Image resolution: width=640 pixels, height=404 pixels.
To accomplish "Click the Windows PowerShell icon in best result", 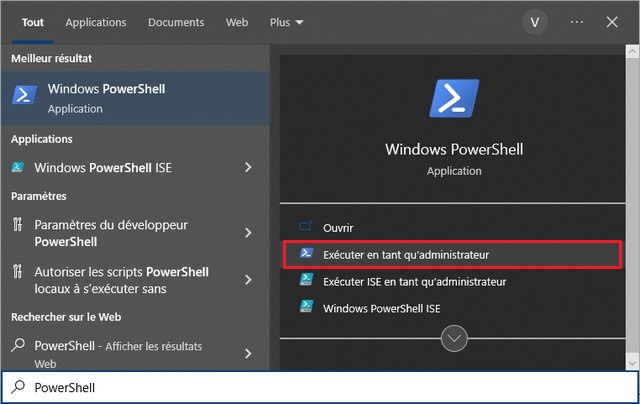I will click(24, 95).
